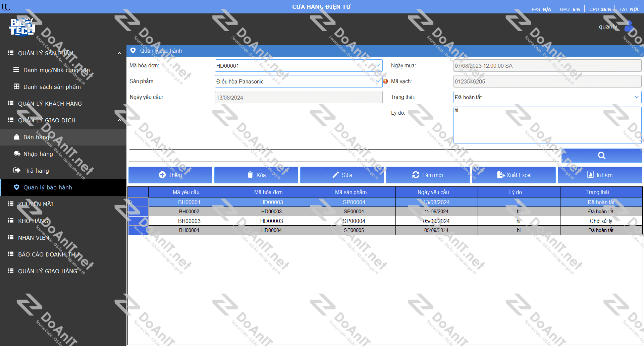Export data with Xuất Excel

pos(514,175)
